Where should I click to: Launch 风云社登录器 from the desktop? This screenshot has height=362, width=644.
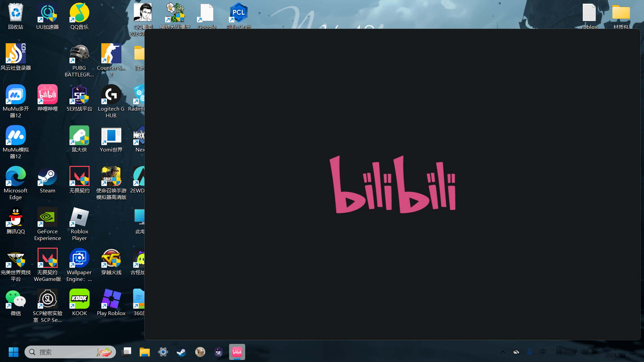(15, 57)
